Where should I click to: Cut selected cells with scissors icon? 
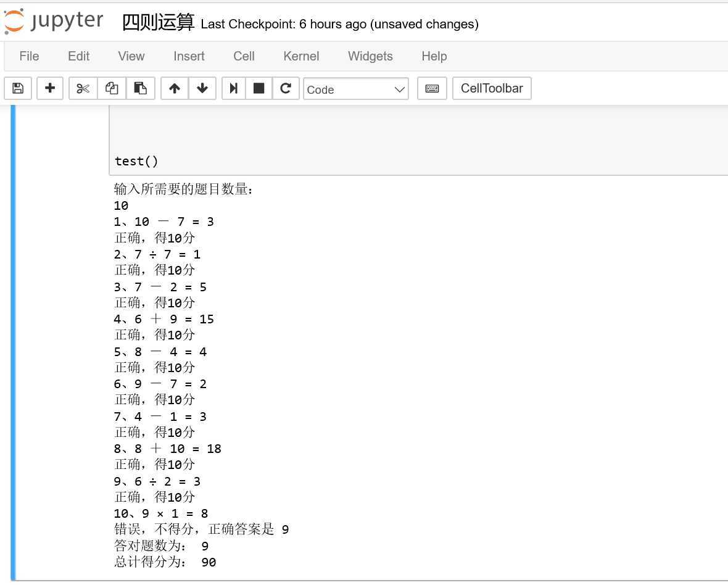coord(83,88)
